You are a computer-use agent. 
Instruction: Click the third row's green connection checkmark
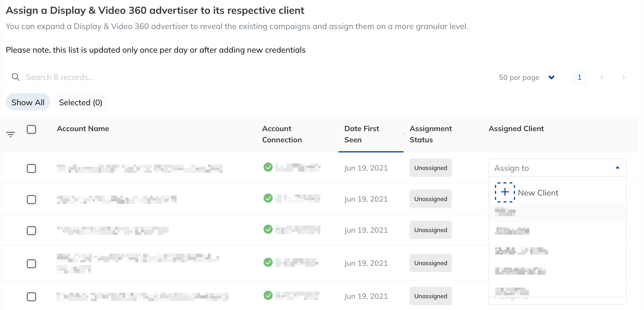tap(268, 229)
